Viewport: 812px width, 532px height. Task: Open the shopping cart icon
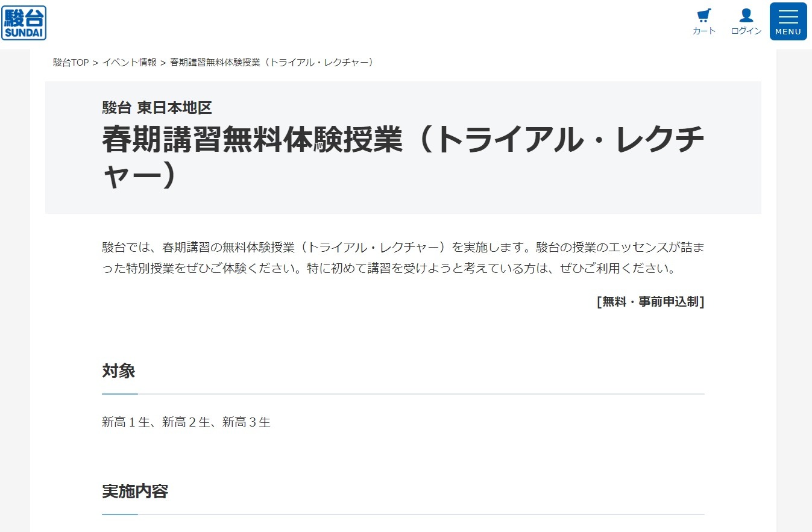[x=703, y=15]
